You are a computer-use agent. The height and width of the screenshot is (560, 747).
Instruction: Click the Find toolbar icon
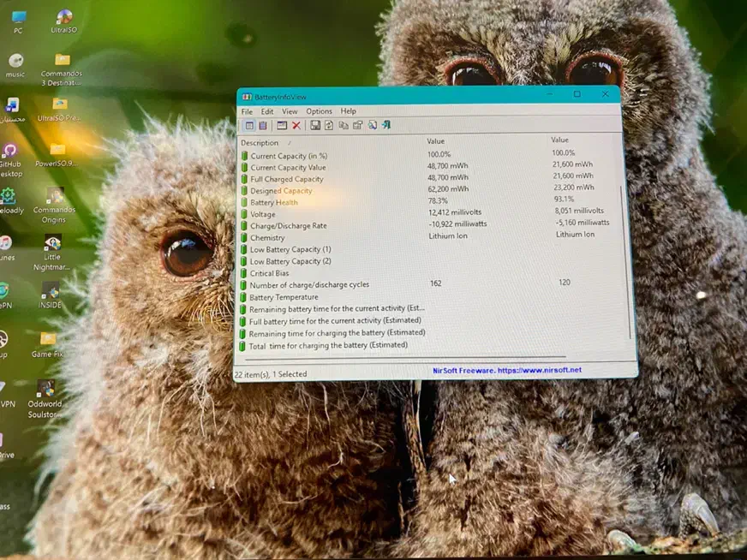pos(372,126)
